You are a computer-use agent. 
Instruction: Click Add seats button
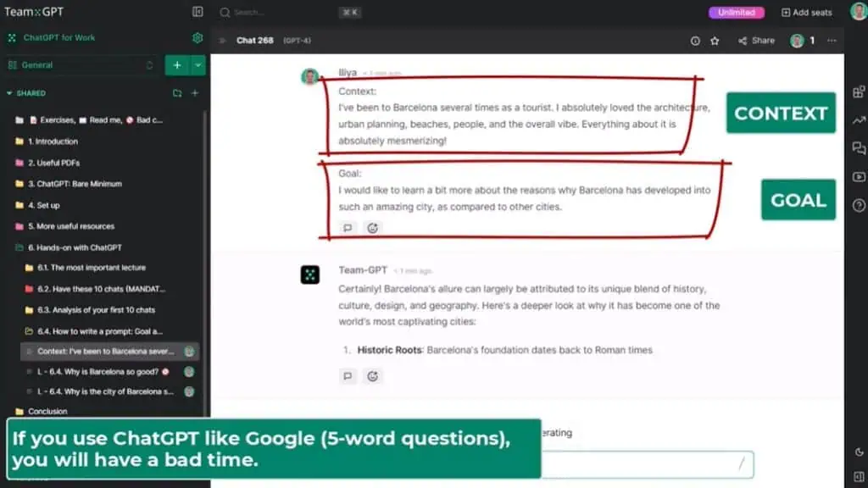807,12
